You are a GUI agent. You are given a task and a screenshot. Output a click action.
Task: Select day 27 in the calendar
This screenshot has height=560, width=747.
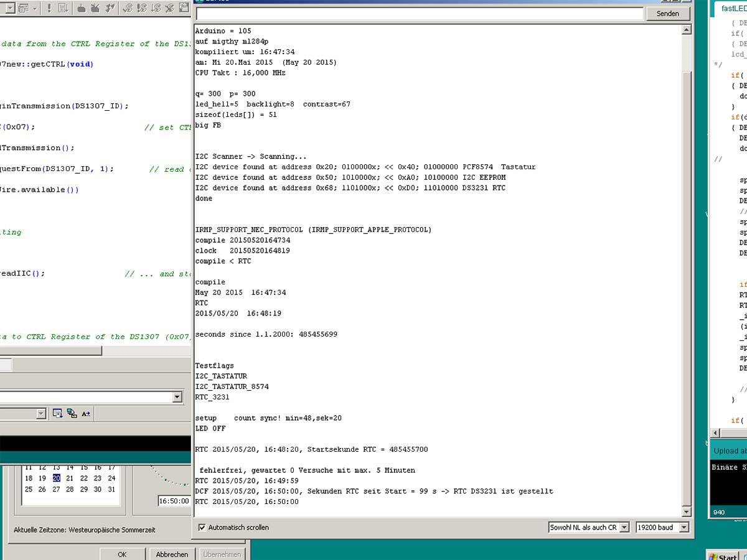tap(56, 489)
